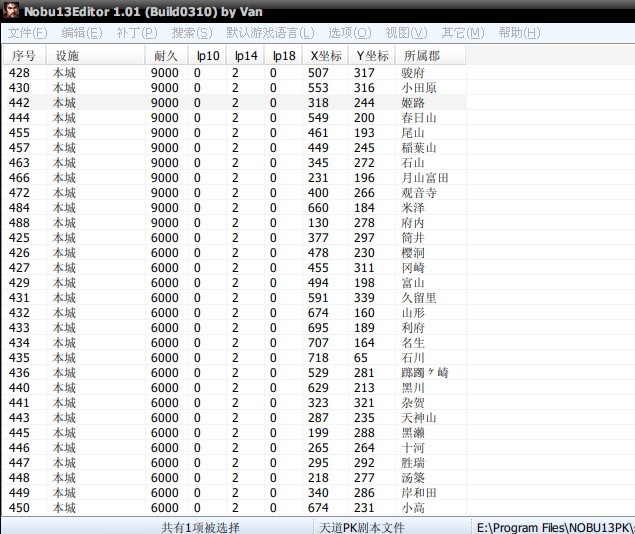Sort by the X坐标 column header

[325, 55]
